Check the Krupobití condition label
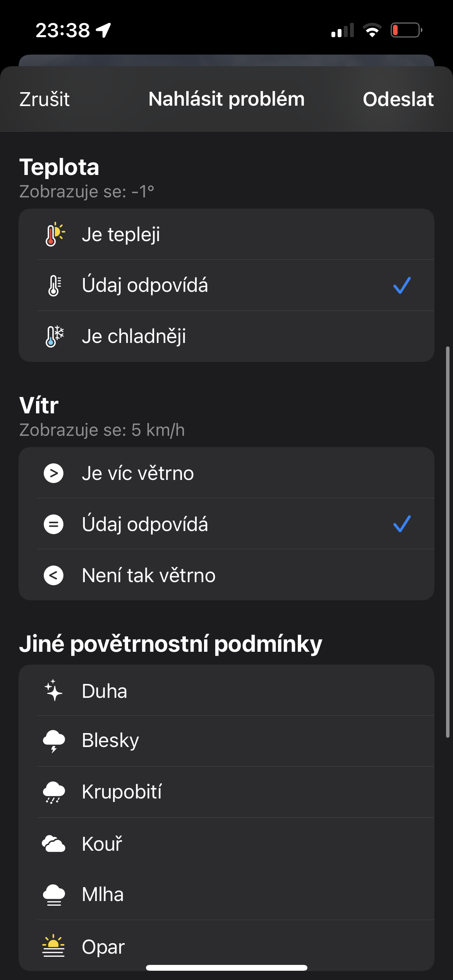The image size is (453, 980). pyautogui.click(x=122, y=792)
